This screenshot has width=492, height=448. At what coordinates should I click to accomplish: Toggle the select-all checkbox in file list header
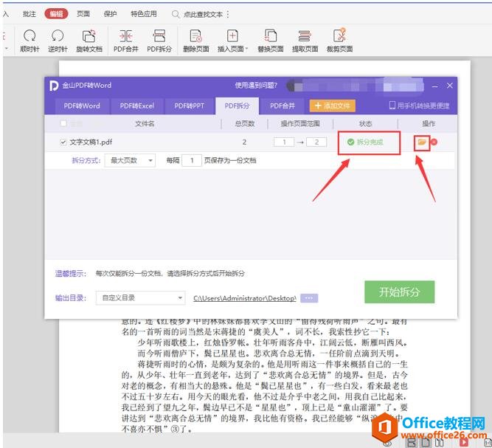(x=63, y=123)
